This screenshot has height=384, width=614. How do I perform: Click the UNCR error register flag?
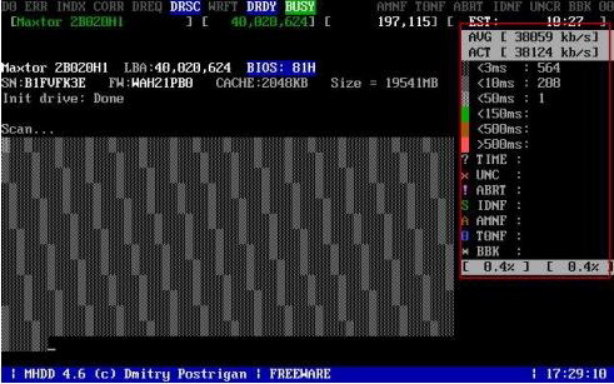pyautogui.click(x=545, y=7)
